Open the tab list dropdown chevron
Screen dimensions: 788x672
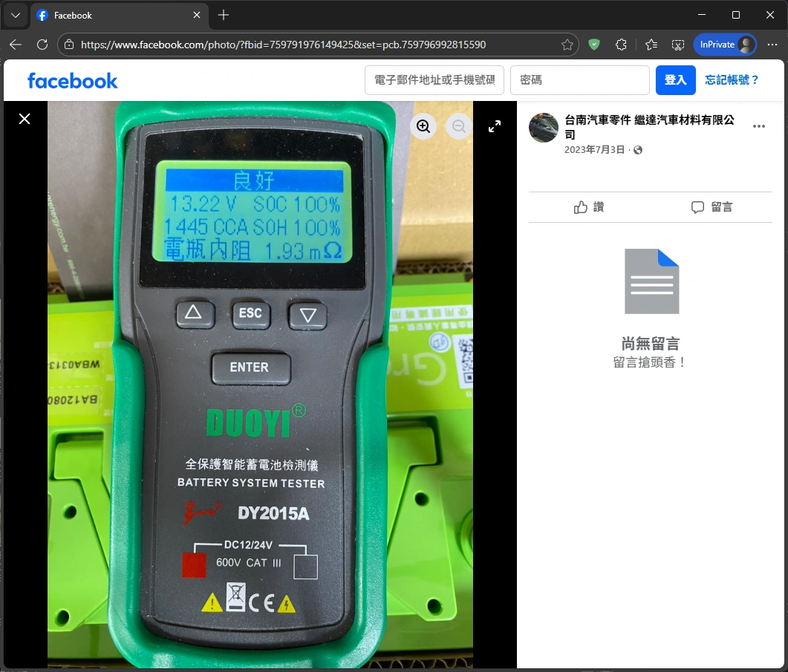pos(16,15)
